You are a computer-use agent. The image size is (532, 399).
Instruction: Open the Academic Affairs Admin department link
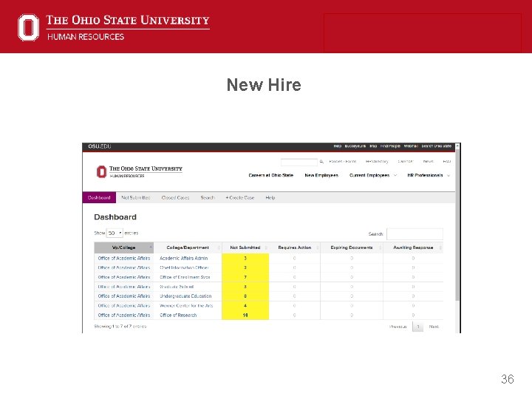tap(183, 258)
